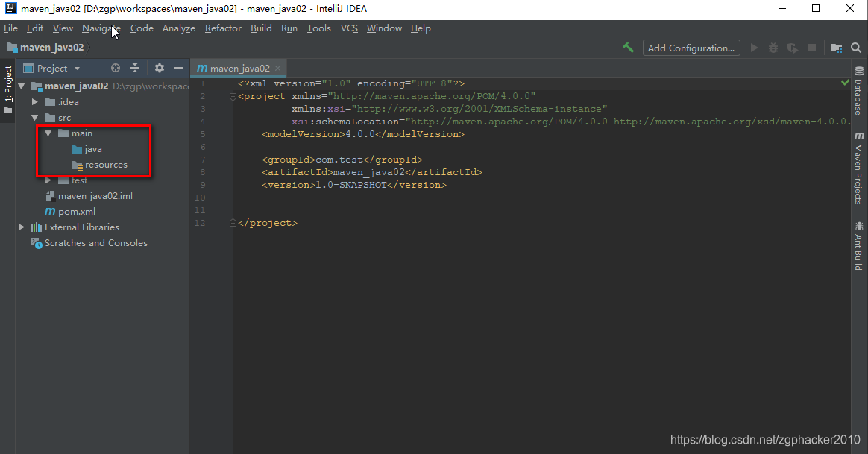Close the maven_java02 editor tab
This screenshot has height=454, width=868.
click(278, 68)
